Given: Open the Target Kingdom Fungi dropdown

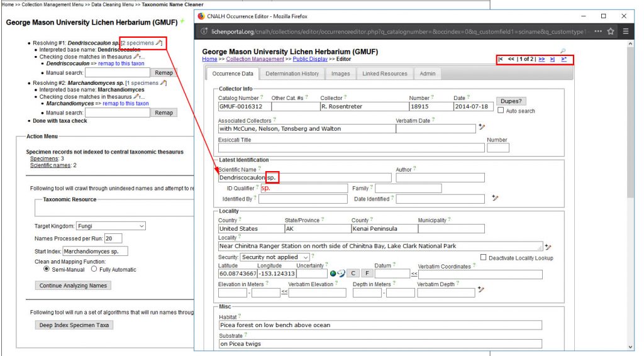Looking at the screenshot, I should (111, 226).
